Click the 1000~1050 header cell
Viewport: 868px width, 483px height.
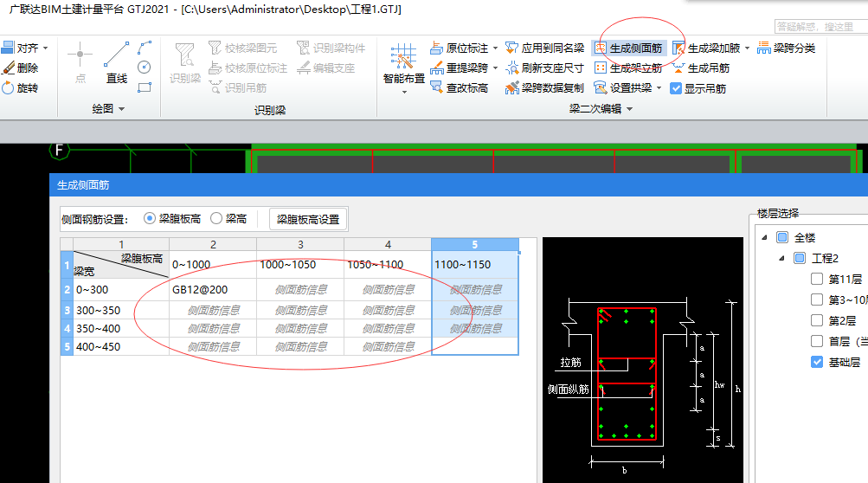click(300, 265)
